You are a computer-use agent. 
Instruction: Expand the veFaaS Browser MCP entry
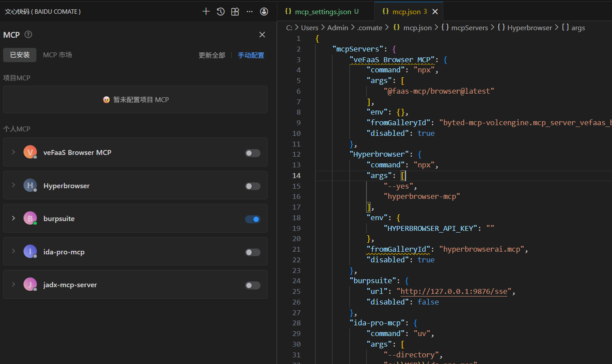[x=13, y=152]
